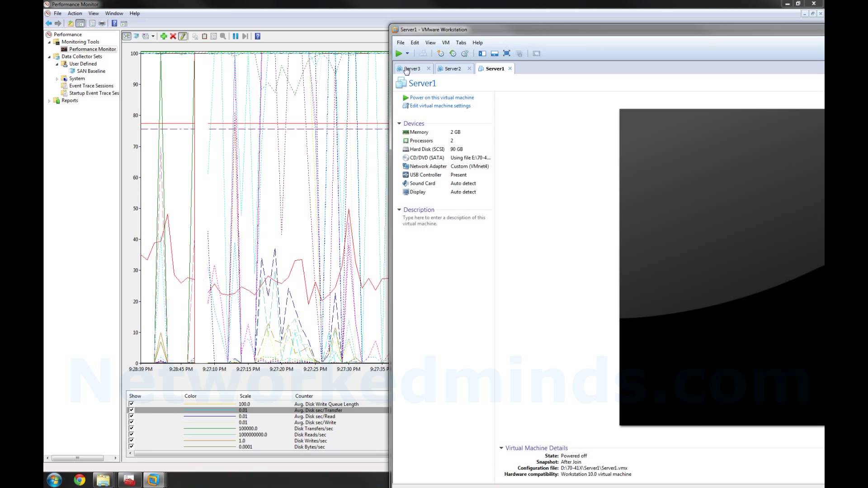Open the Window menu in Performance Monitor
Screen dimensions: 868x488
click(x=114, y=14)
